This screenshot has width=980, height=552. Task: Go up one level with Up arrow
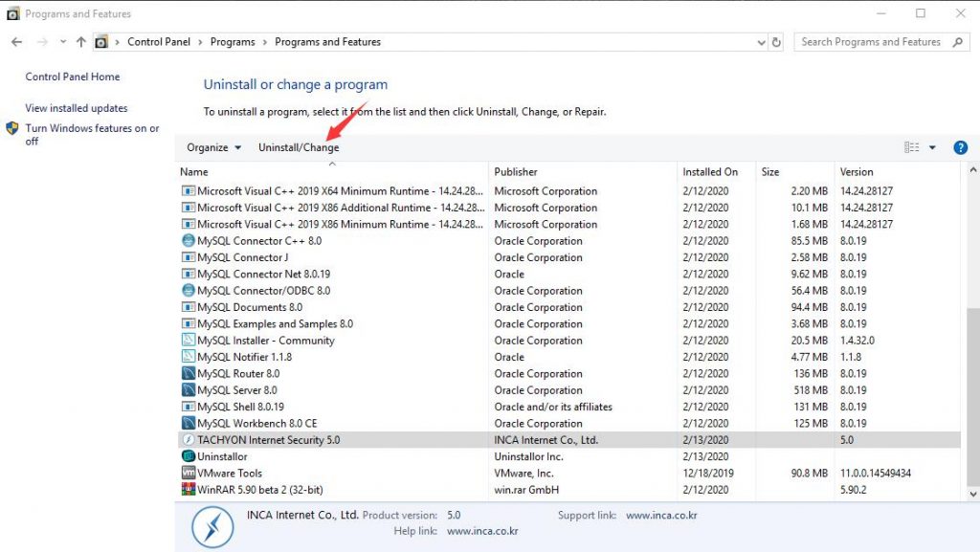pos(81,42)
